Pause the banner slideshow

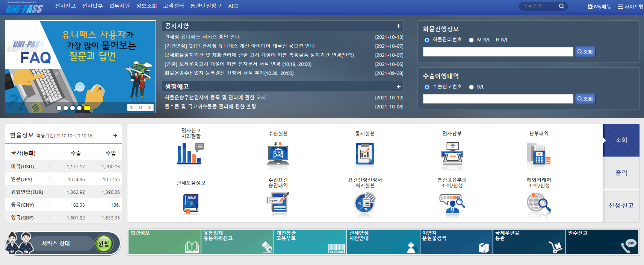[141, 107]
